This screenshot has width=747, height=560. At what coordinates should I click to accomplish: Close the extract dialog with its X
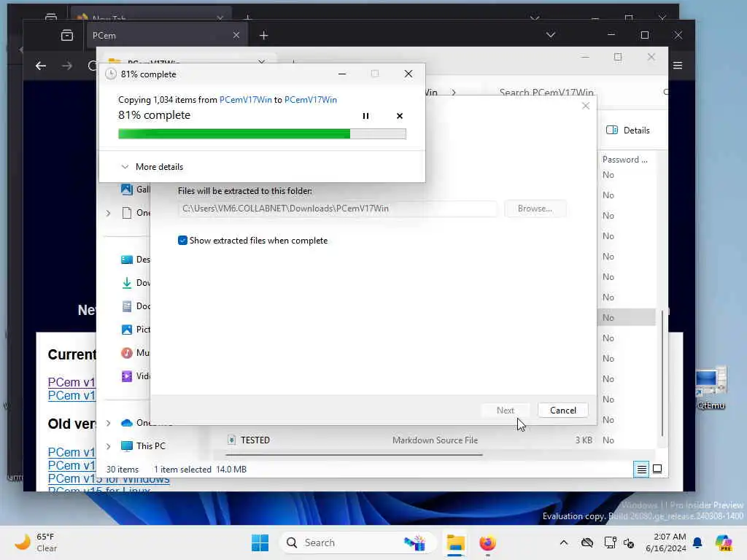click(586, 106)
